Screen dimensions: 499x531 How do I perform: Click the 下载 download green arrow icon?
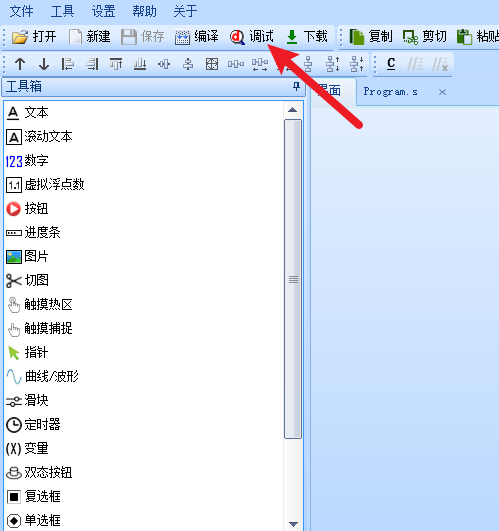point(292,37)
